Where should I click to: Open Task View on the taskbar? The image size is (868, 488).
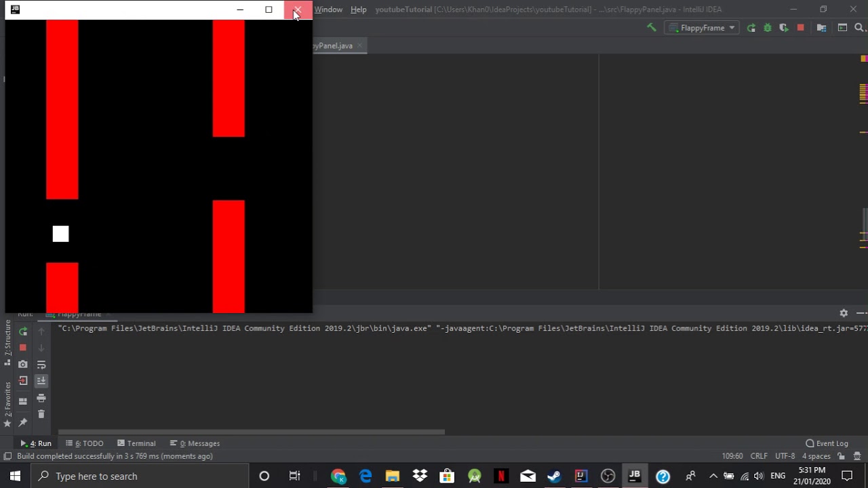[x=295, y=476]
